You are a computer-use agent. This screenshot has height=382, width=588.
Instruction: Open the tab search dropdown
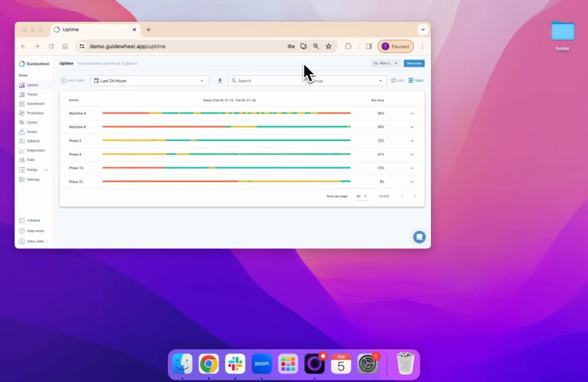[x=423, y=29]
